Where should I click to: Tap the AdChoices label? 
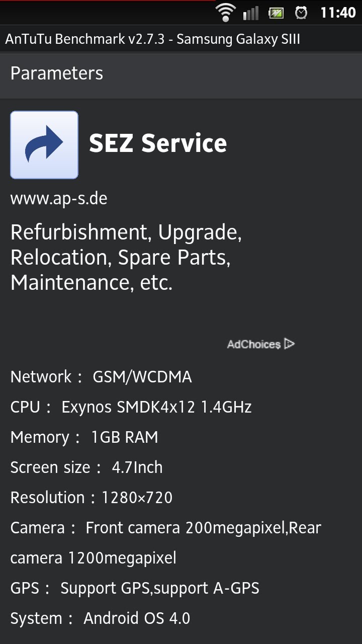(254, 344)
